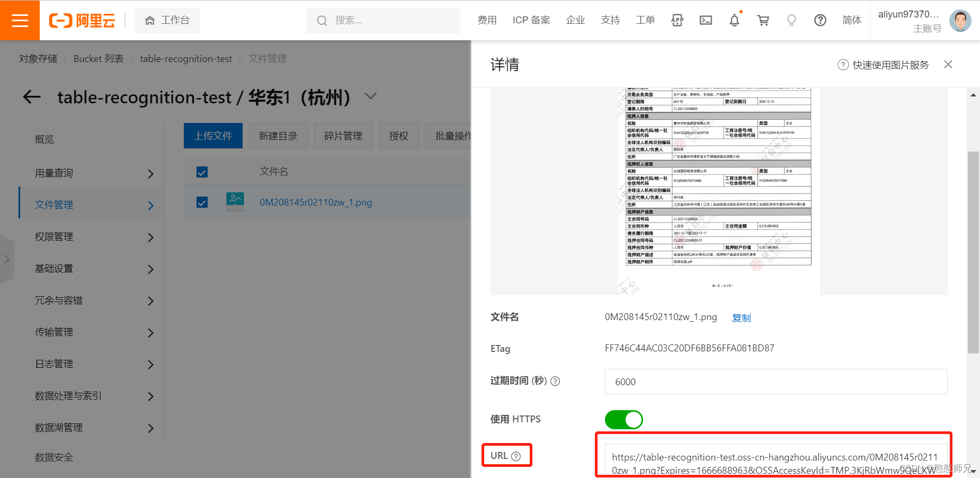980x478 pixels.
Task: Open the 工作台 workbench button
Action: (167, 20)
